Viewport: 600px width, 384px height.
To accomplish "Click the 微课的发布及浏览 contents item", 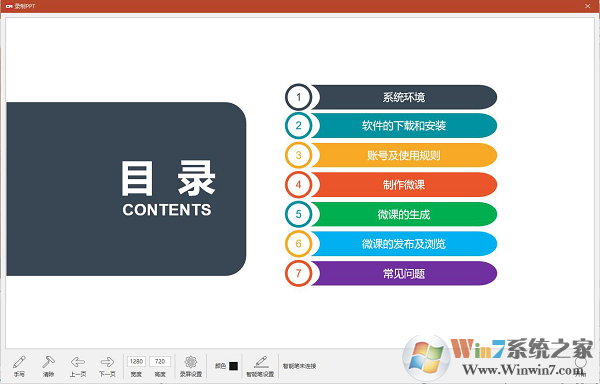I will (x=404, y=244).
